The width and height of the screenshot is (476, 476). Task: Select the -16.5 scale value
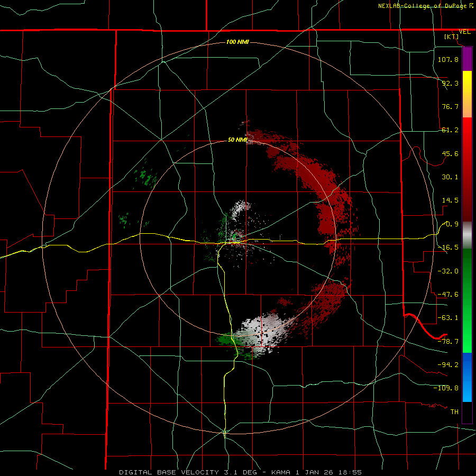coord(448,248)
